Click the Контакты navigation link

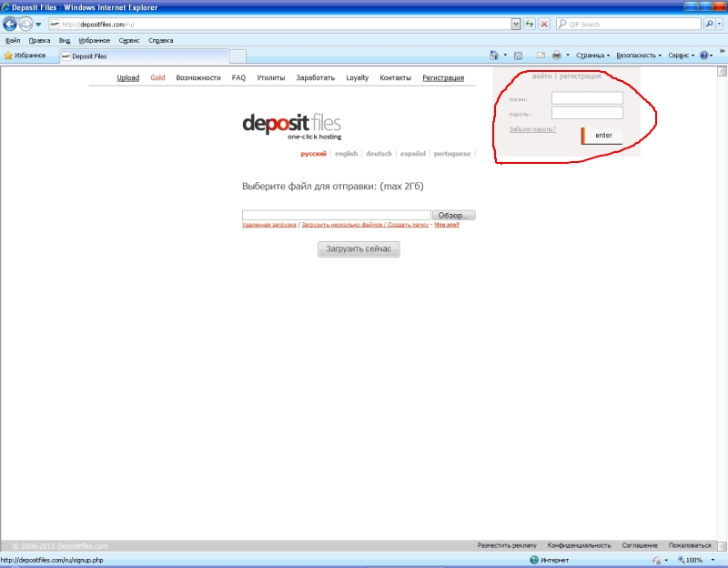[396, 77]
